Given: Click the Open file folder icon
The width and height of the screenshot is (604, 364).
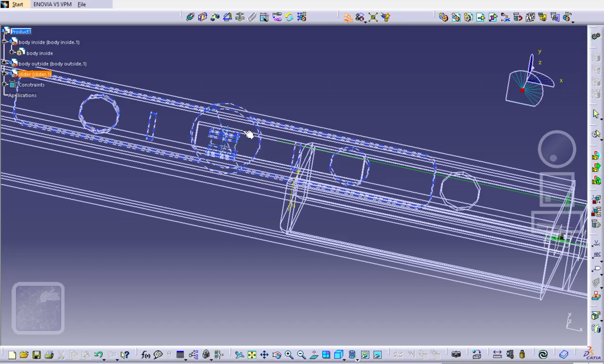Looking at the screenshot, I should pyautogui.click(x=24, y=355).
